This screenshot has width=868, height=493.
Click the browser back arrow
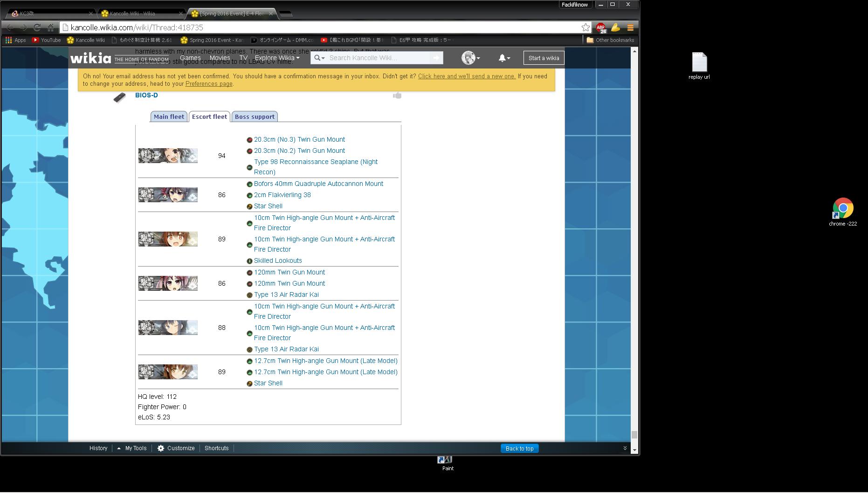(10, 27)
